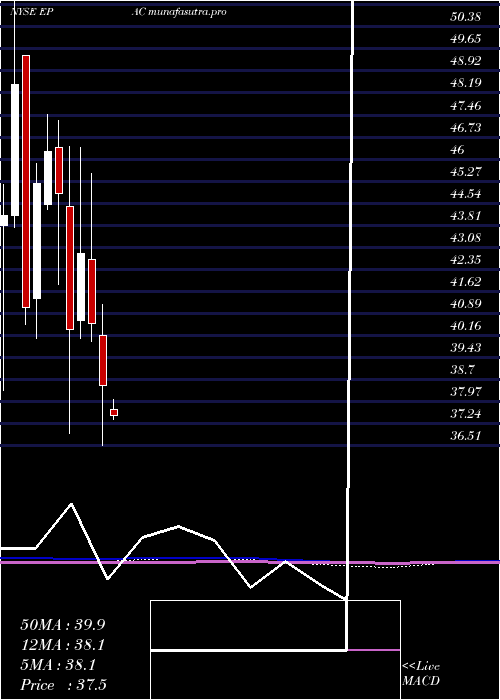Click the 36.51 price axis label
The height and width of the screenshot is (700, 500).
point(466,436)
